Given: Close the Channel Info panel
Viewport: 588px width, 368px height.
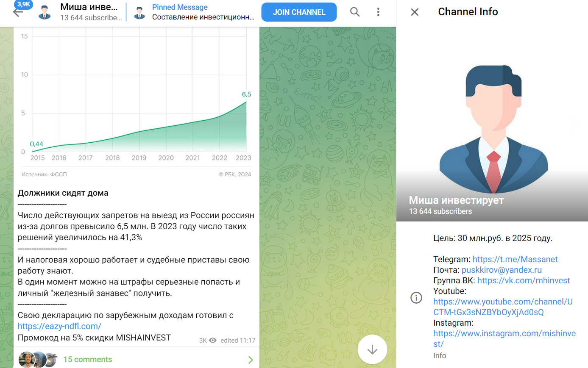Looking at the screenshot, I should click(415, 12).
